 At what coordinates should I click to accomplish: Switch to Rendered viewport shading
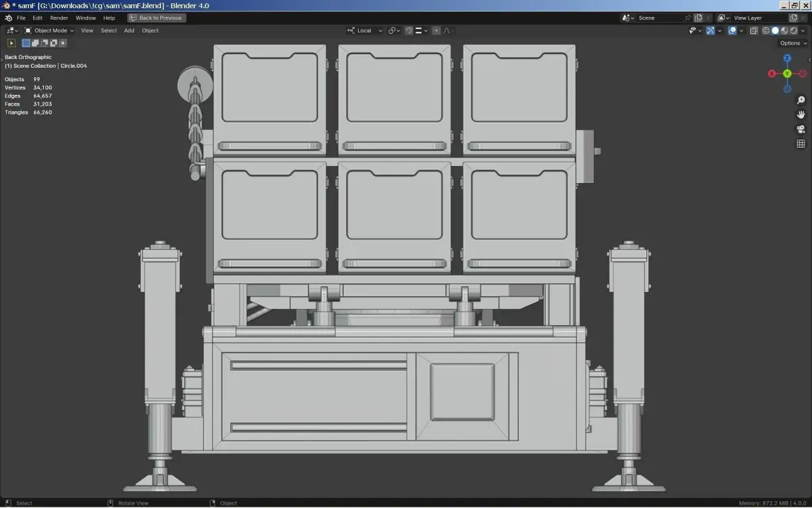tap(794, 30)
